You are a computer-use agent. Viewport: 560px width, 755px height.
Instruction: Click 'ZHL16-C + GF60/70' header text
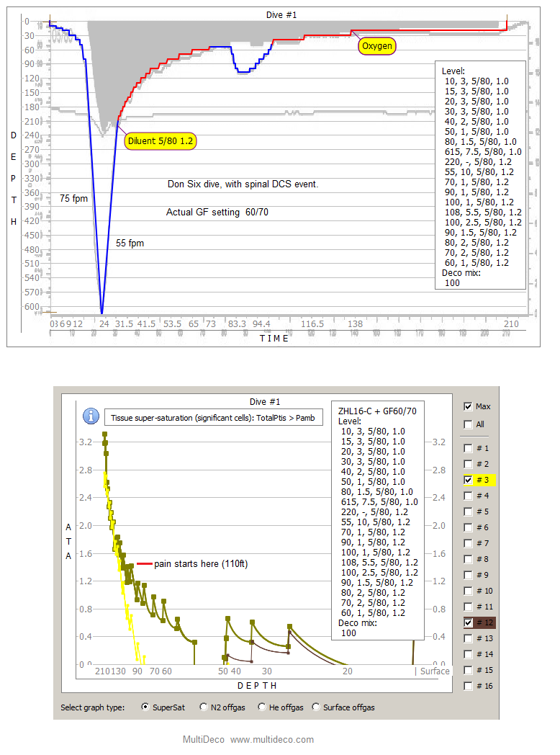click(377, 411)
